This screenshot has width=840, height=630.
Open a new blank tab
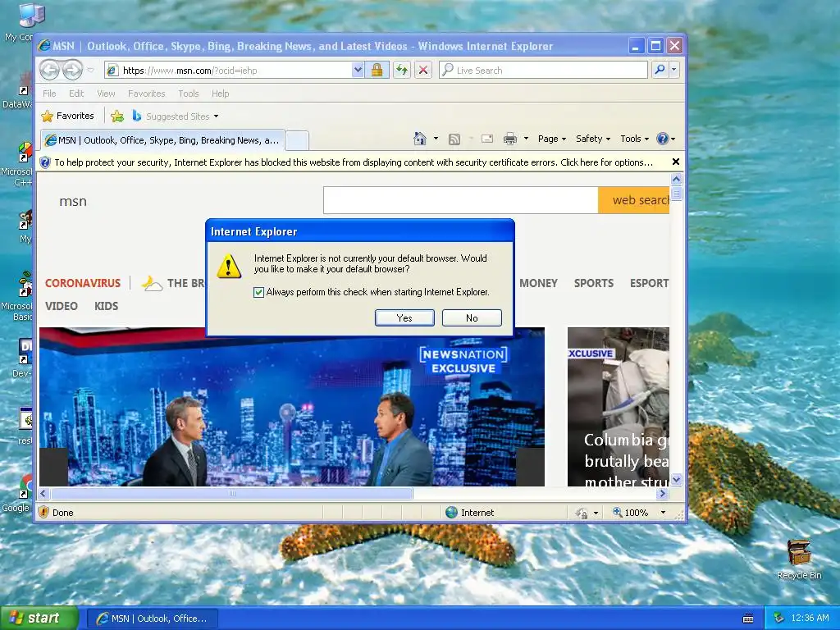coord(296,140)
